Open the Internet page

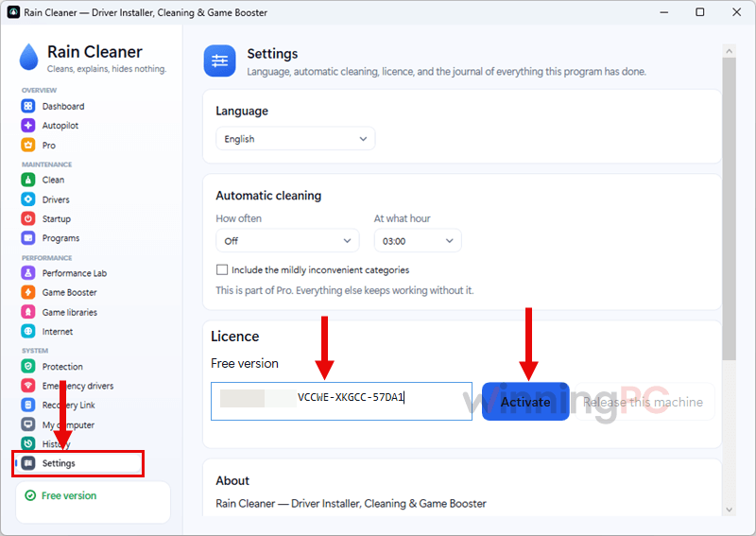click(x=58, y=332)
